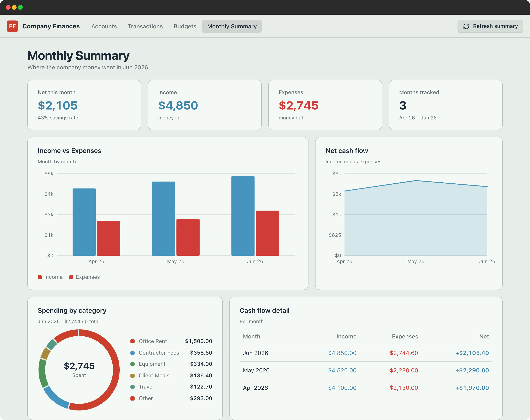Click the "Jun 2026" table row label
530x420 pixels.
coord(255,353)
